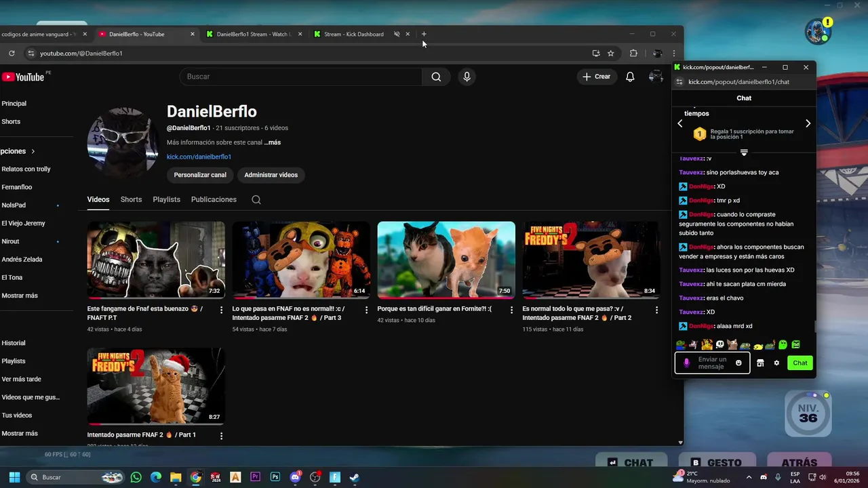Click Administrar videos button
The height and width of the screenshot is (488, 868).
[x=271, y=175]
